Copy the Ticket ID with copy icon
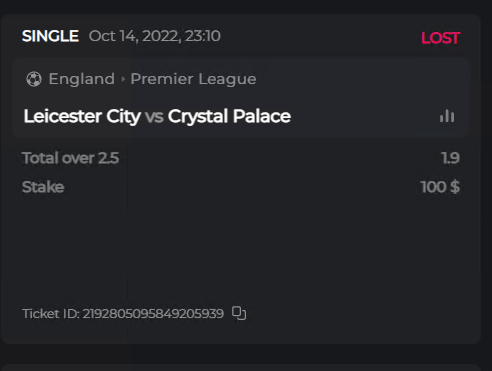Image resolution: width=492 pixels, height=371 pixels. click(239, 313)
